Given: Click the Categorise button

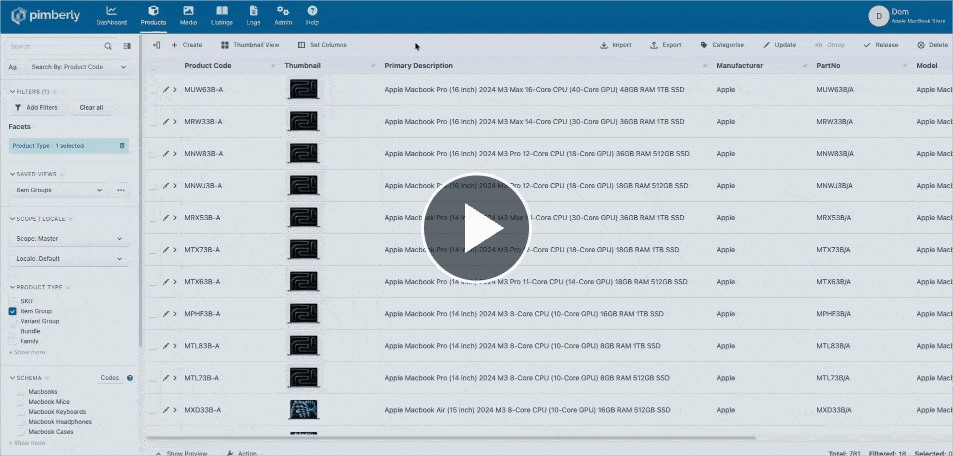Looking at the screenshot, I should click(x=722, y=45).
